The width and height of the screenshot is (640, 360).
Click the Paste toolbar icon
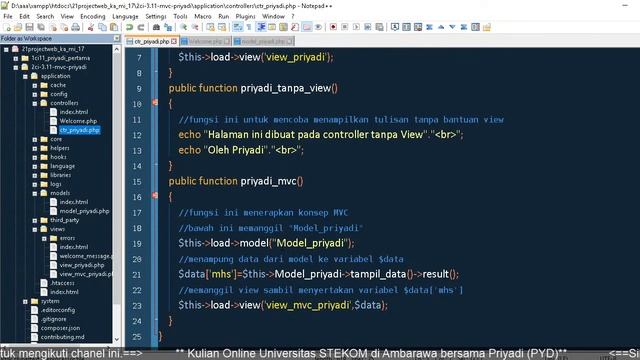point(114,27)
